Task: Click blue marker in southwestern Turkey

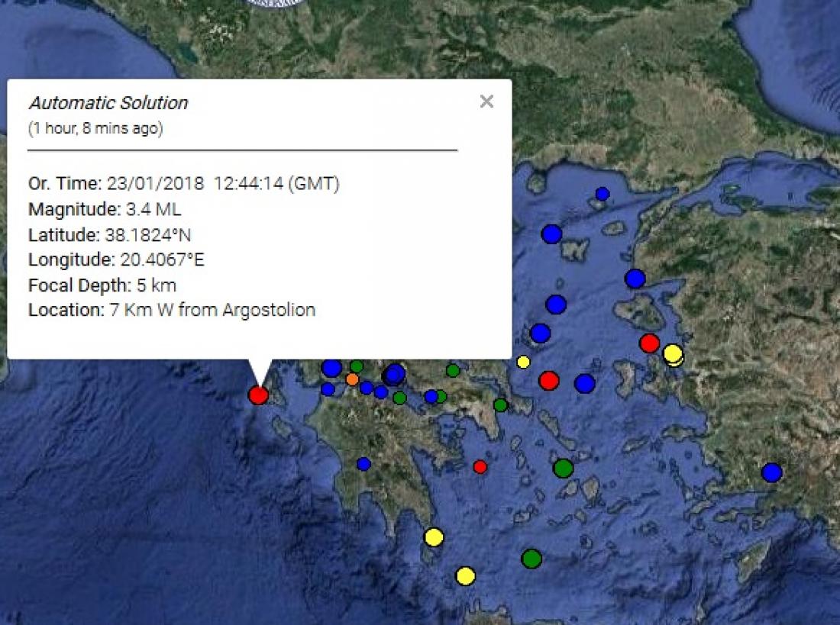Action: click(x=771, y=472)
